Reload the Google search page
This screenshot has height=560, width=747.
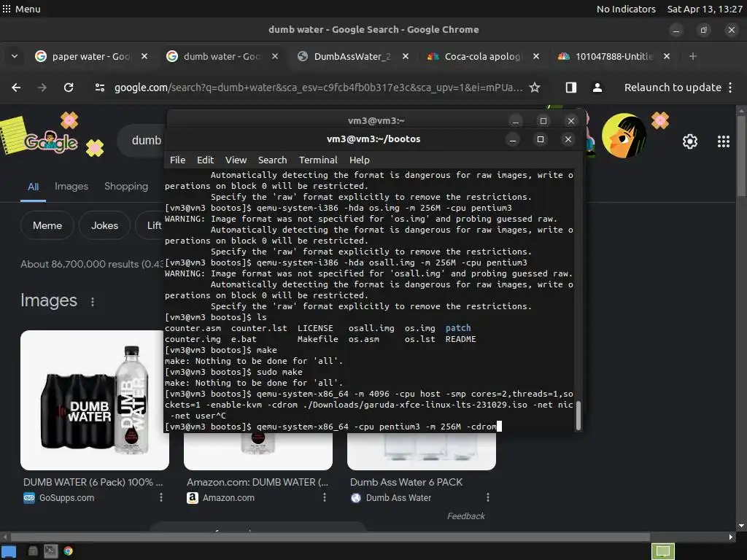point(69,87)
